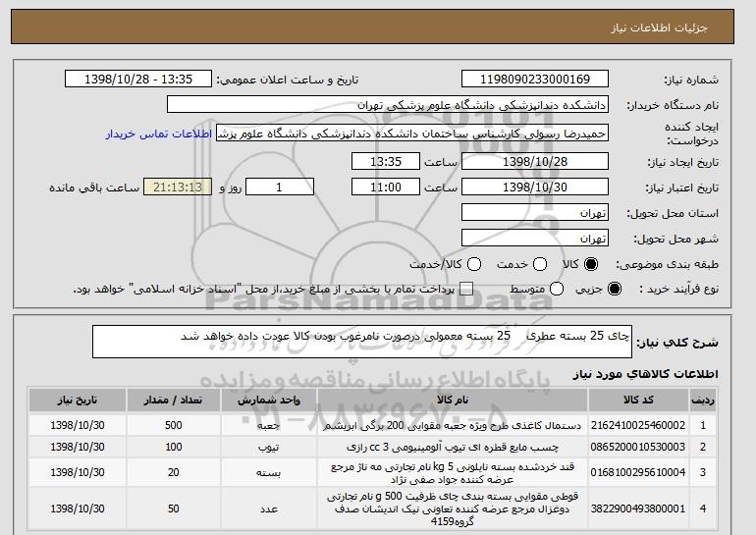Click item code 0865200010530003
This screenshot has width=756, height=535.
[x=638, y=447]
